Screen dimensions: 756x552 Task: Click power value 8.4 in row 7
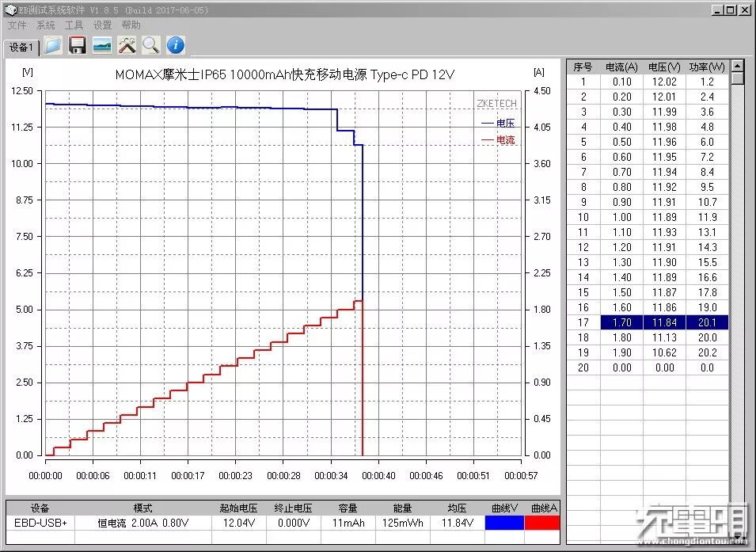click(707, 173)
